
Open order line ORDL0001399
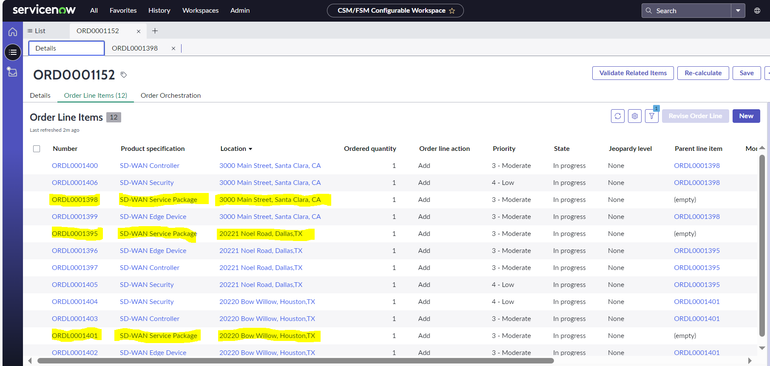(x=75, y=217)
